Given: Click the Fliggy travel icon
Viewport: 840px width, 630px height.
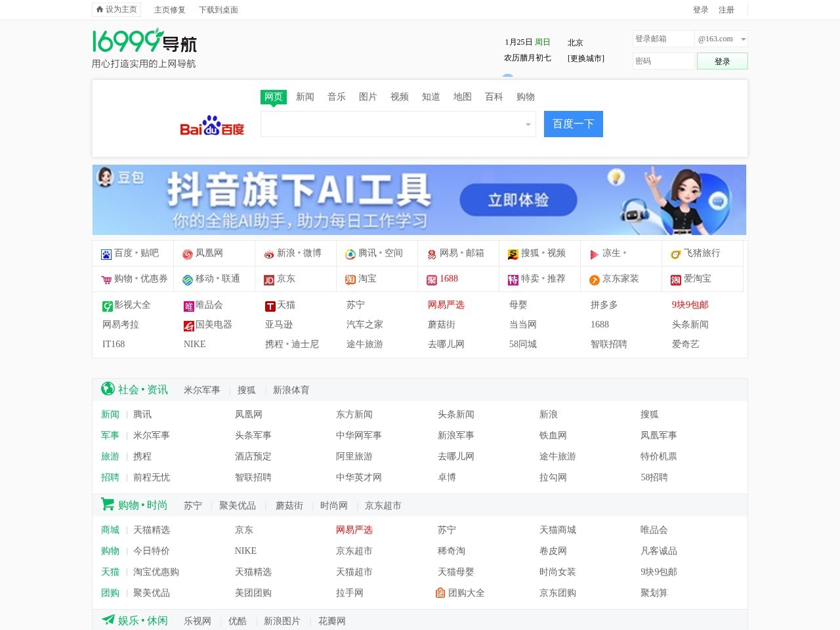Looking at the screenshot, I should pos(675,254).
